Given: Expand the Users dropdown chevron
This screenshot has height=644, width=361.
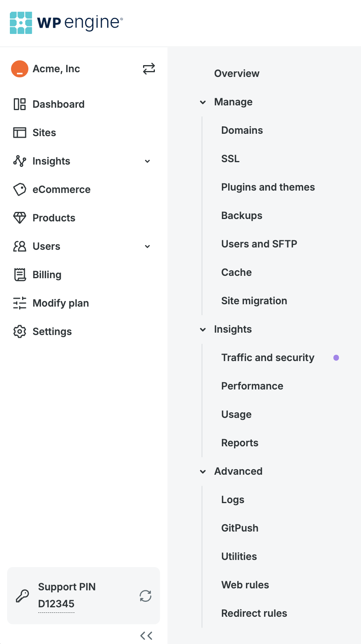Looking at the screenshot, I should (147, 246).
